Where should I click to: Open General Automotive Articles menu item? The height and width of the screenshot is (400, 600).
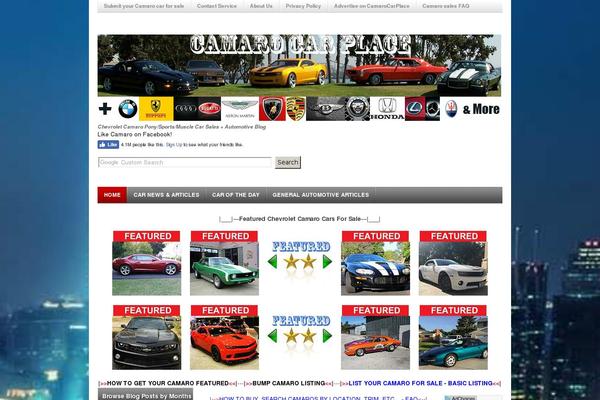click(x=321, y=195)
